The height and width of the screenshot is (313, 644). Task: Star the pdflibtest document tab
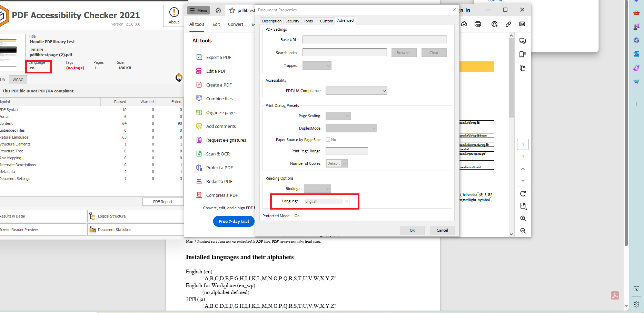232,10
